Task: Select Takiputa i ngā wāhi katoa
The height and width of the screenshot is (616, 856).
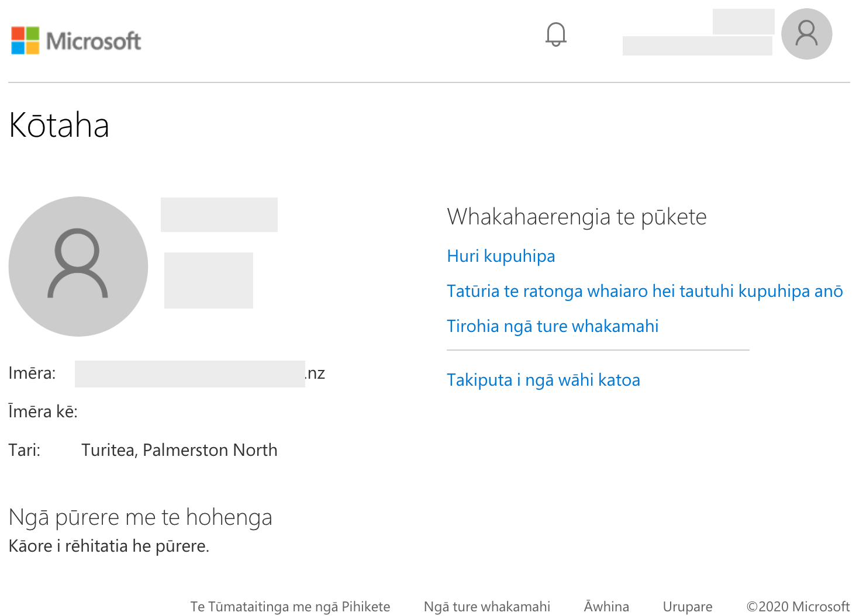Action: (543, 380)
